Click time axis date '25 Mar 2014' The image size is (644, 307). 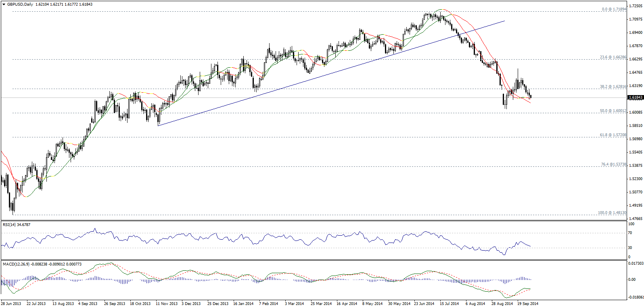pos(321,304)
